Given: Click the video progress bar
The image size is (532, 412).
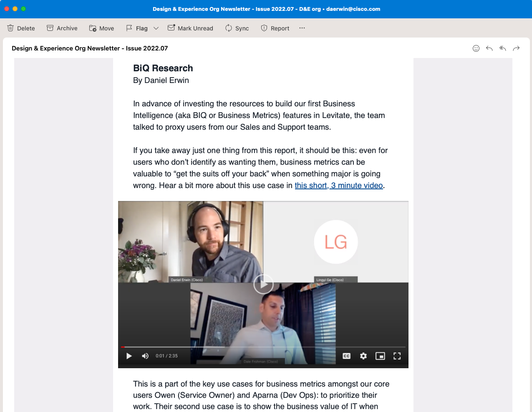Looking at the screenshot, I should click(x=263, y=347).
